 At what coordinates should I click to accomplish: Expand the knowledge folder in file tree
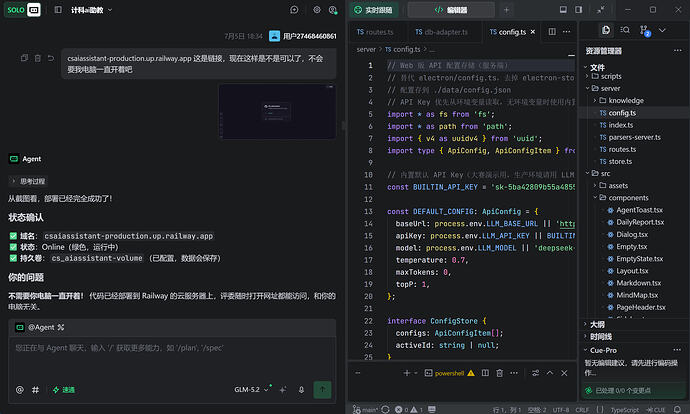pos(626,101)
